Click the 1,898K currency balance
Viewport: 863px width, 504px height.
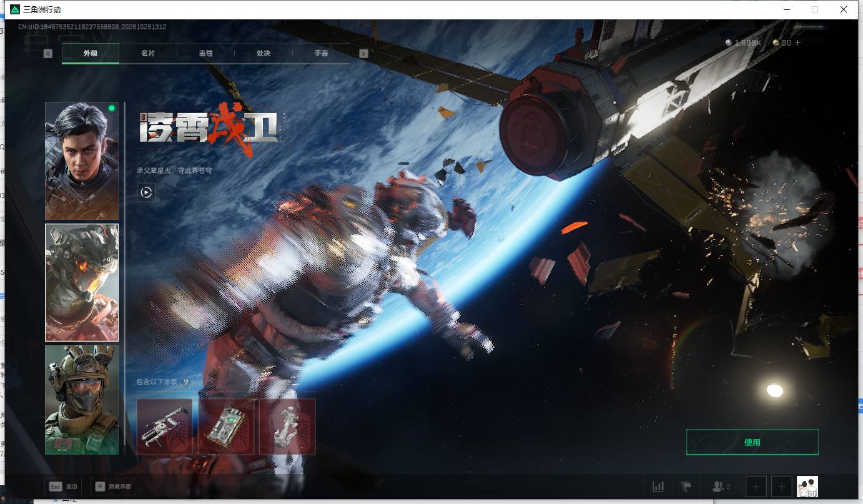coord(743,43)
